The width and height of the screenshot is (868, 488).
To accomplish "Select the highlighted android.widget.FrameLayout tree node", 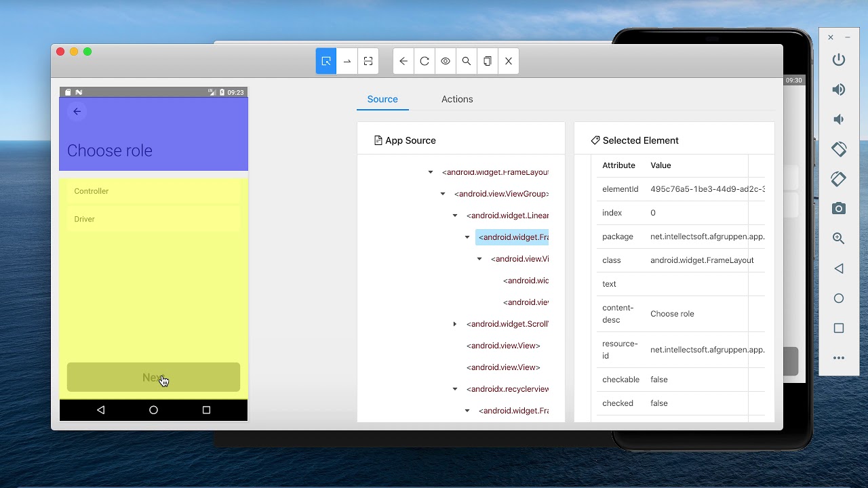I will pyautogui.click(x=513, y=237).
